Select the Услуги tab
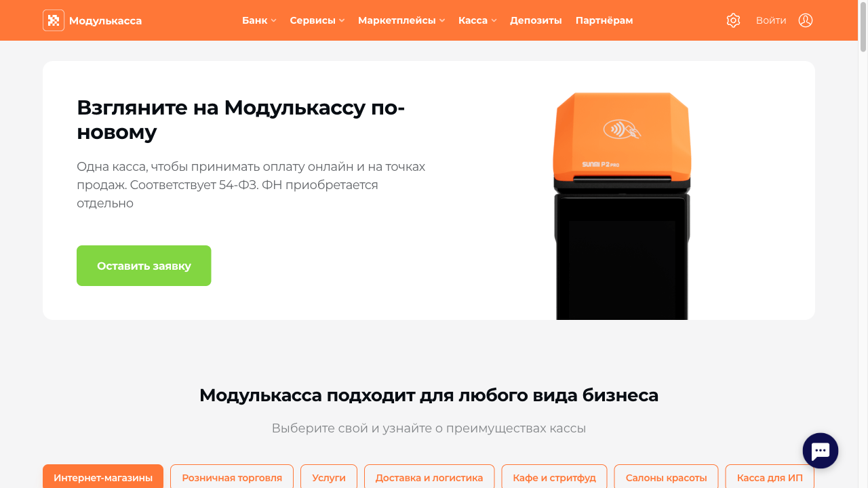The image size is (868, 488). click(x=329, y=476)
